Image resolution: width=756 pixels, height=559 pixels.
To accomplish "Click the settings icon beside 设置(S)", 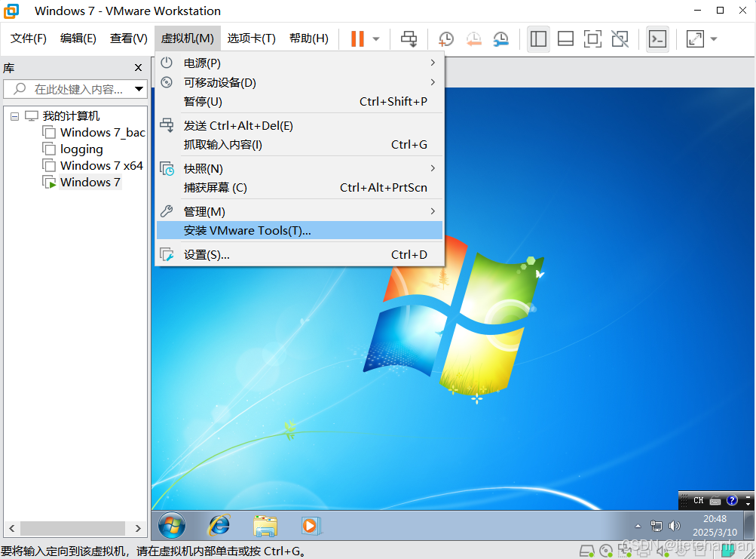I will pyautogui.click(x=167, y=254).
